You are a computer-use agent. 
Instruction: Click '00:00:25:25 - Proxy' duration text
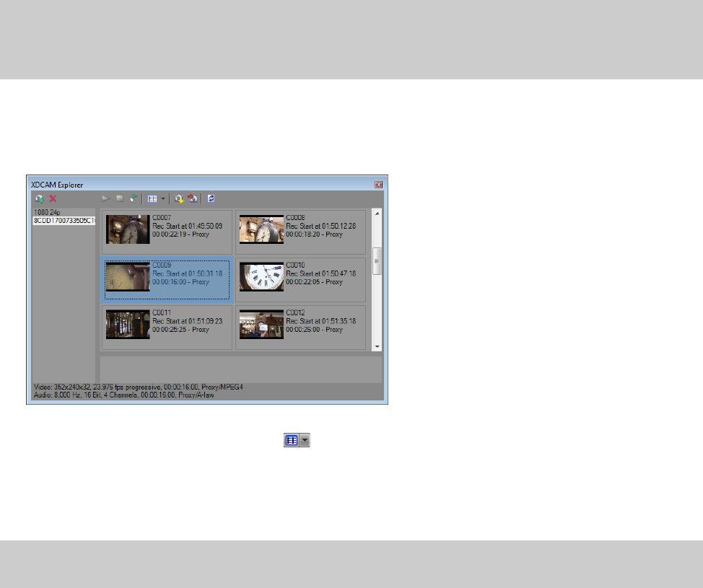click(180, 330)
